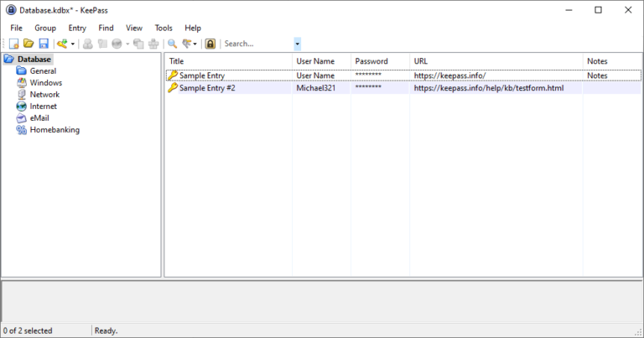Sort by the URL column header
644x338 pixels.
pyautogui.click(x=496, y=61)
